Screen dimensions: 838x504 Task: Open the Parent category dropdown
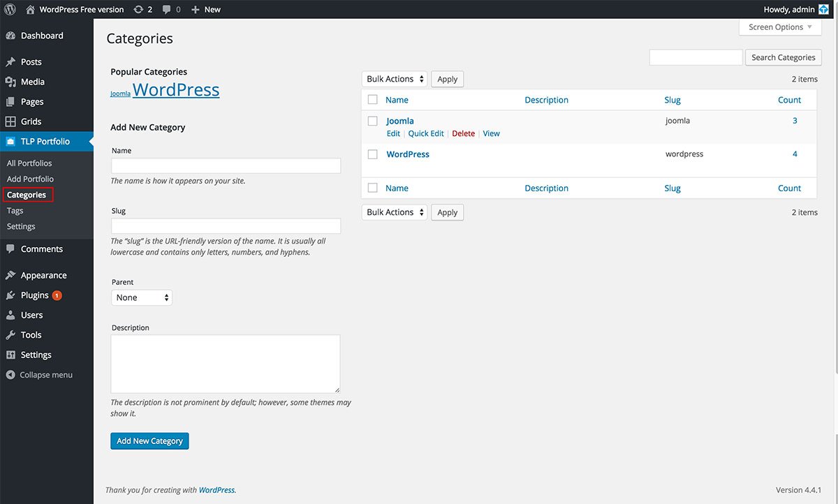[142, 297]
